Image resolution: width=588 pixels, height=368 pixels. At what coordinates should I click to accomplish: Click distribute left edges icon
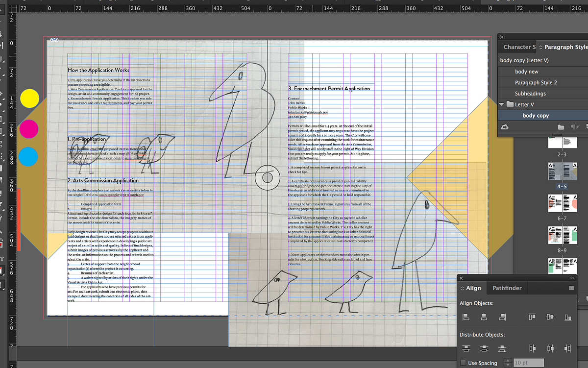[x=532, y=348]
